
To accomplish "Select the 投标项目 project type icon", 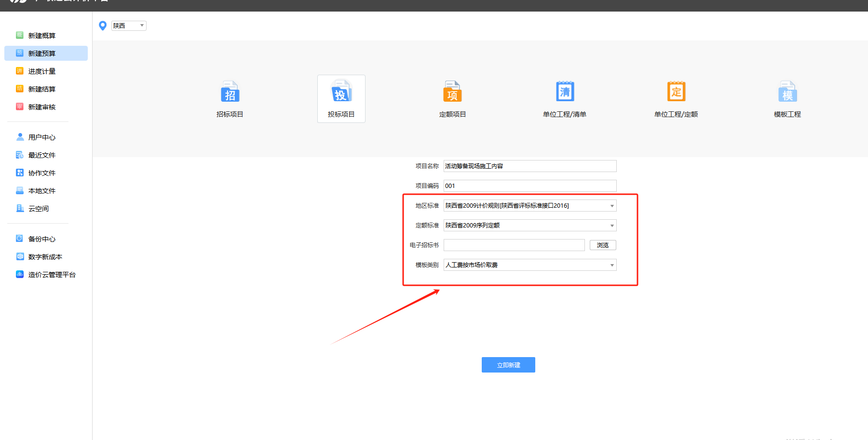I will tap(341, 92).
